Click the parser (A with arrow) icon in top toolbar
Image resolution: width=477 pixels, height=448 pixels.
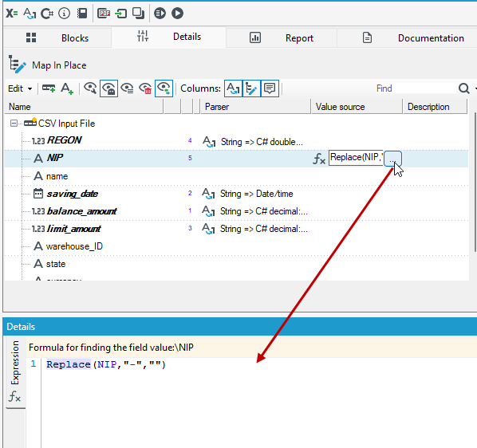pos(30,14)
